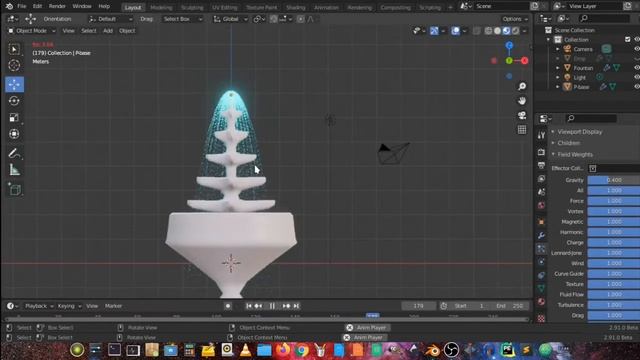The height and width of the screenshot is (360, 640).
Task: Open the Output properties tab
Action: 541,165
